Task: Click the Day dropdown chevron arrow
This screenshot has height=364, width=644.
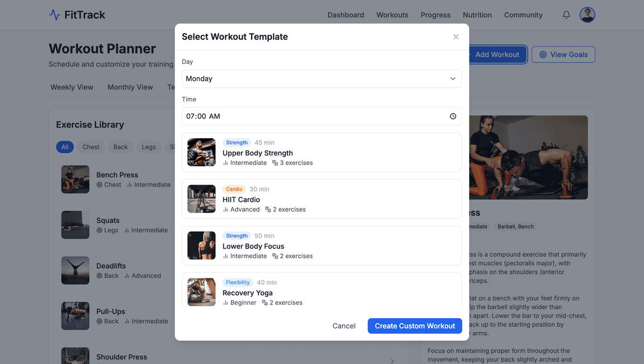Action: [x=453, y=79]
